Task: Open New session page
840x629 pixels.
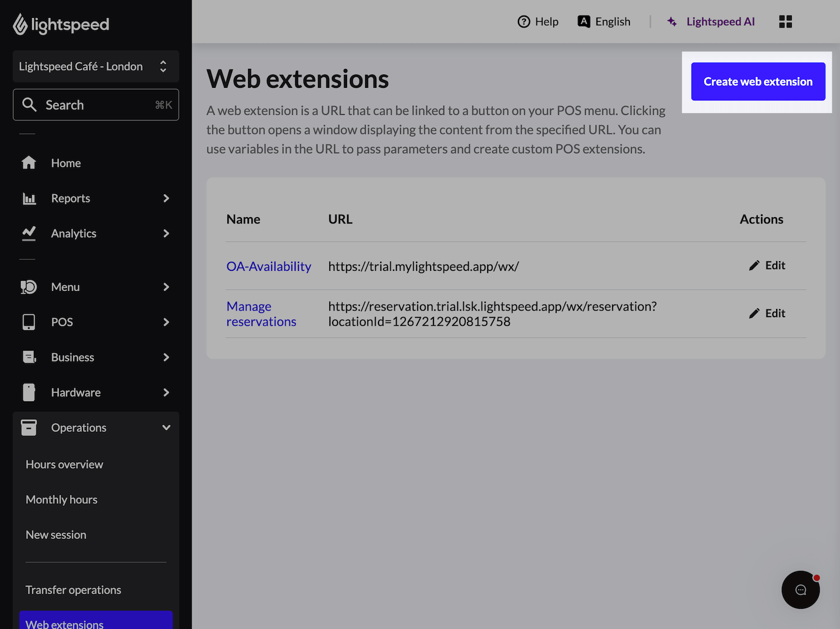Action: tap(56, 535)
